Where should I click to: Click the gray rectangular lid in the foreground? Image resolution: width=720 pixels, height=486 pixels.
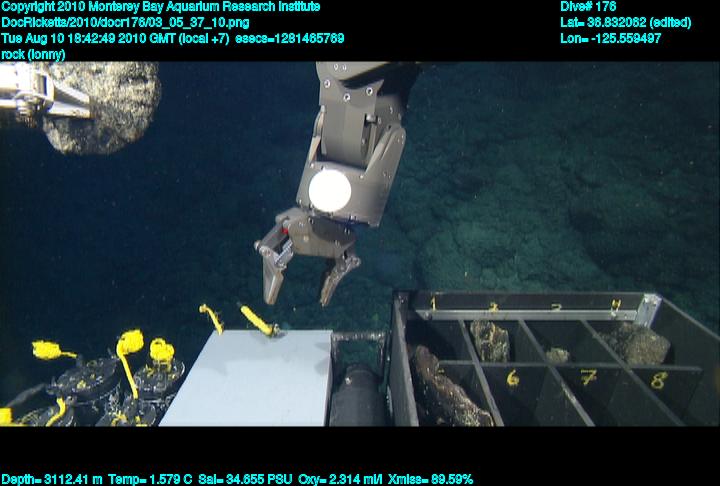pyautogui.click(x=247, y=378)
